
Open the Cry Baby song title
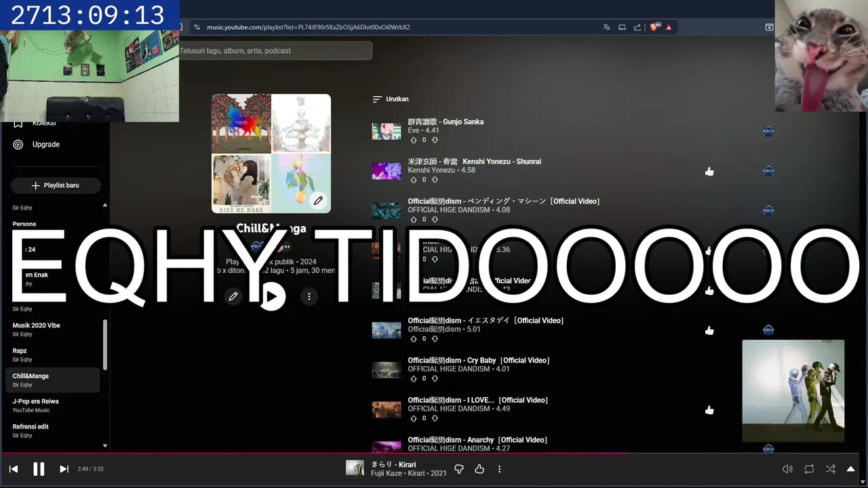[478, 361]
